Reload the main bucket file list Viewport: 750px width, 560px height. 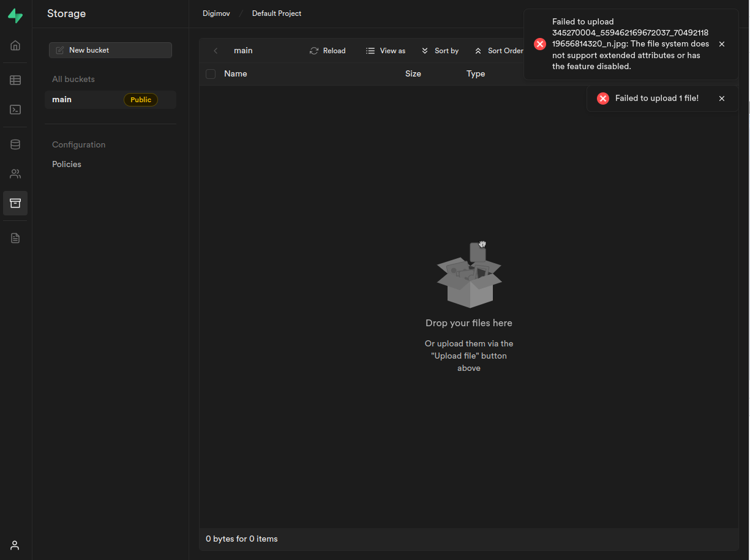coord(328,51)
